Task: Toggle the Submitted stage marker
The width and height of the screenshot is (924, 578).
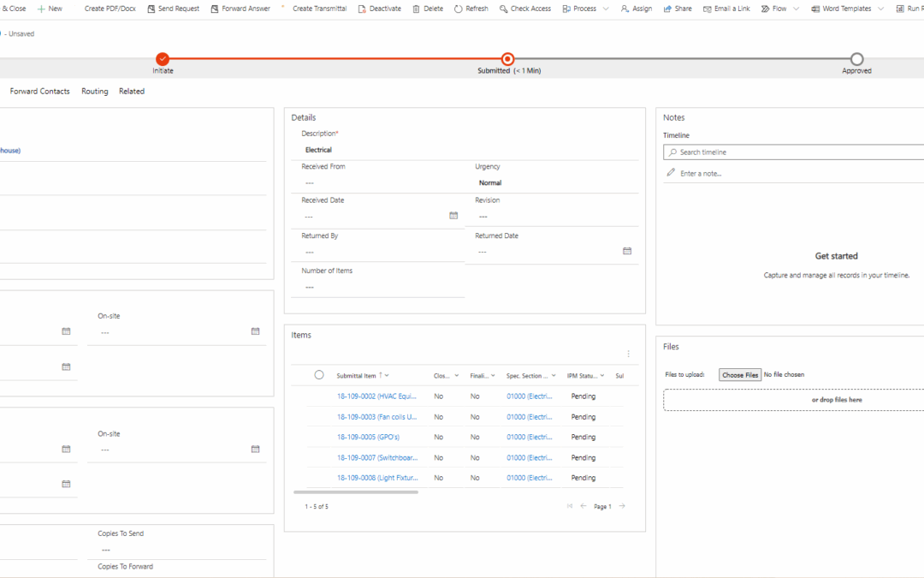Action: click(x=507, y=59)
